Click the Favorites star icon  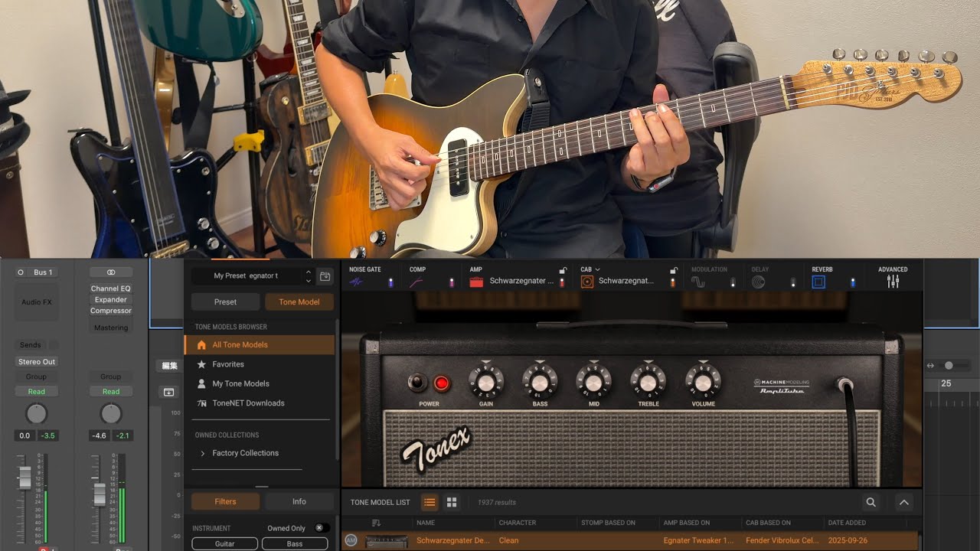(201, 364)
